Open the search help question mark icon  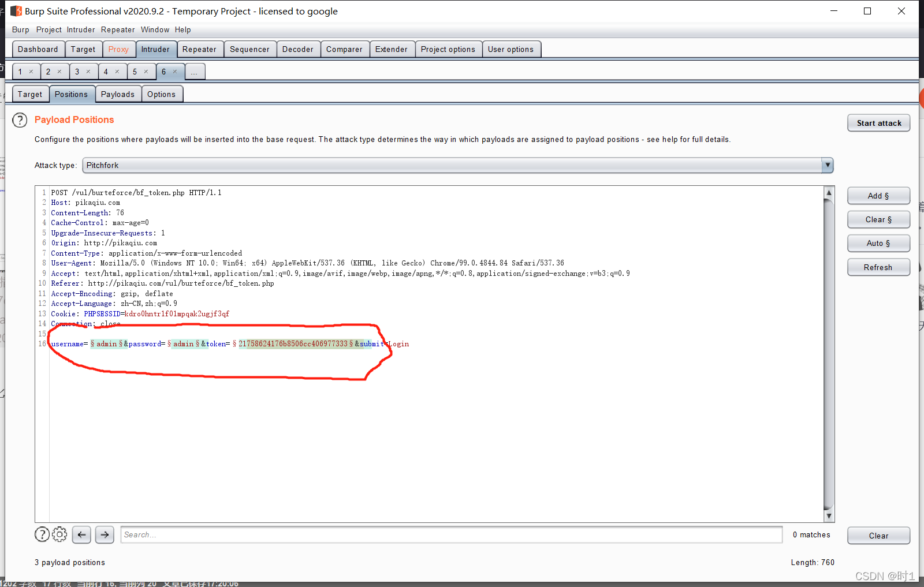[x=42, y=534]
